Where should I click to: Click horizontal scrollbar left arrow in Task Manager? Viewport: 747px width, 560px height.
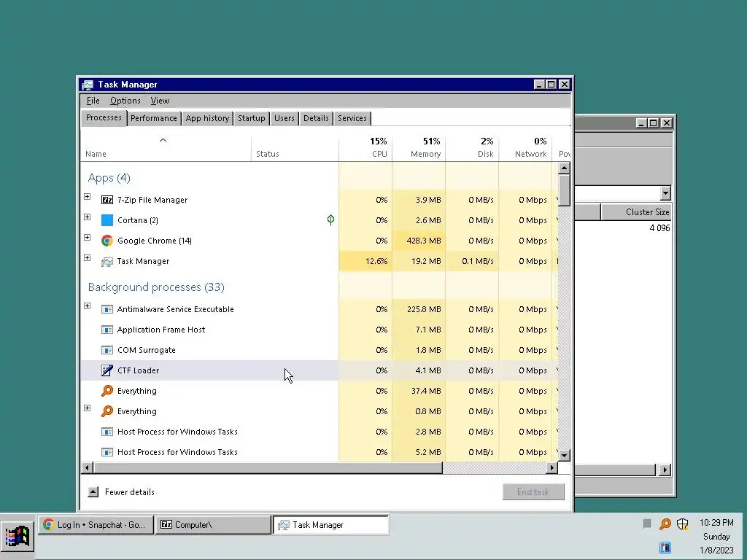(87, 467)
